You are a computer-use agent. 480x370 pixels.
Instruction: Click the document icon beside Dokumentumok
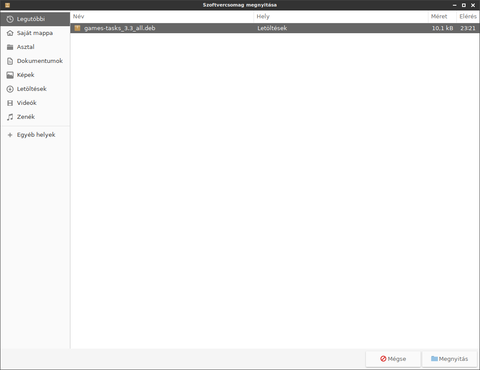[x=10, y=61]
